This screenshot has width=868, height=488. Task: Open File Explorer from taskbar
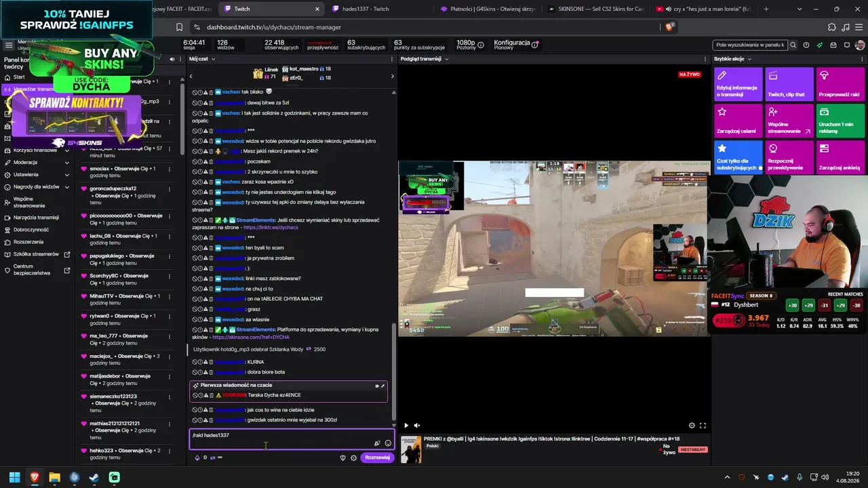click(x=54, y=477)
